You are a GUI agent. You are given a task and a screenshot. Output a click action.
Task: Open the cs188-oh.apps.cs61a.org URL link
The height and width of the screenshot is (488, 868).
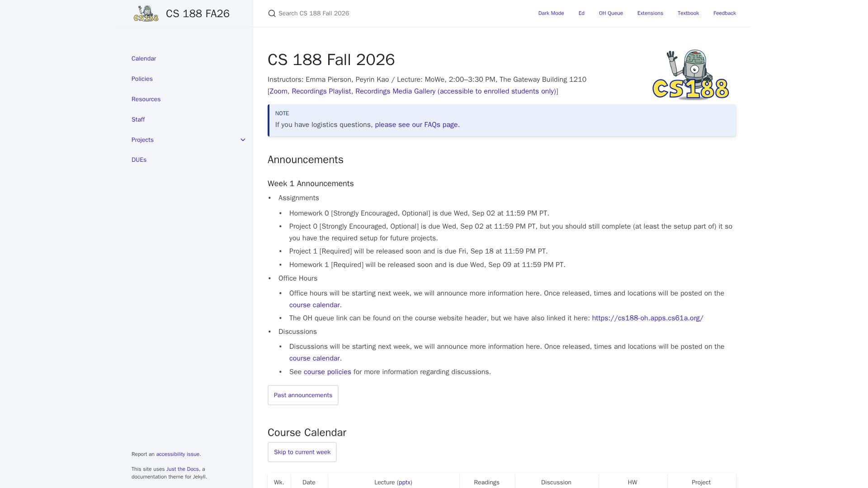coord(647,318)
